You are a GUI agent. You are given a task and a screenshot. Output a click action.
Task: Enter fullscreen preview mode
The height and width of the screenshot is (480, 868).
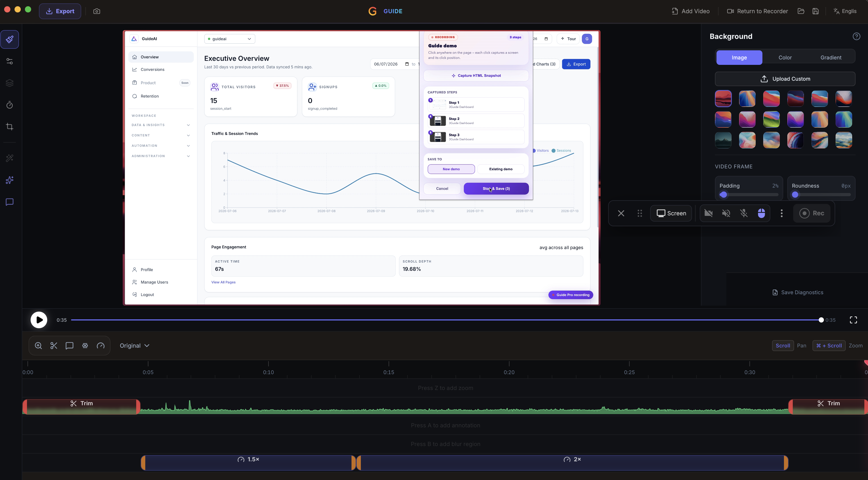[x=853, y=320]
